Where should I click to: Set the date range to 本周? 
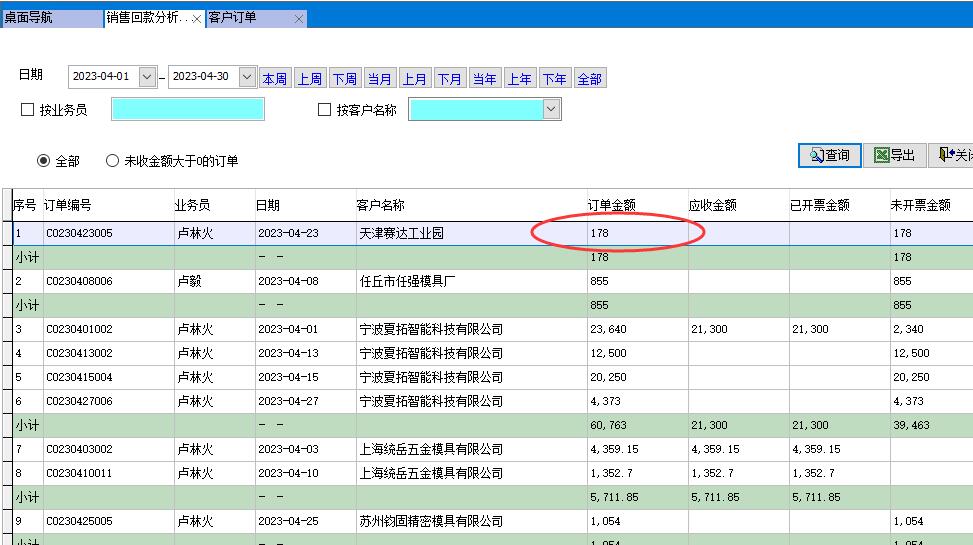[x=274, y=79]
